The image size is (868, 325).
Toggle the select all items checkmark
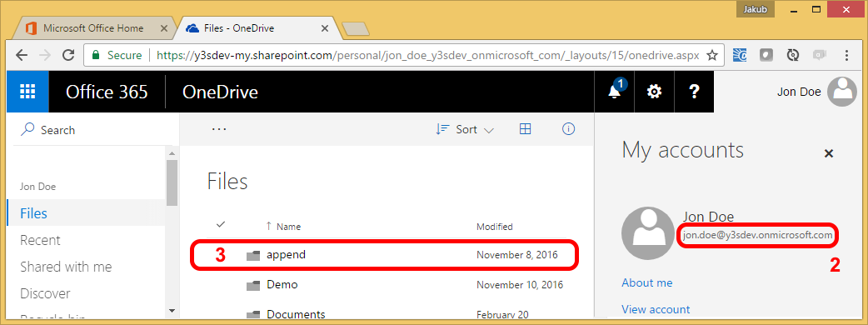[x=221, y=225]
